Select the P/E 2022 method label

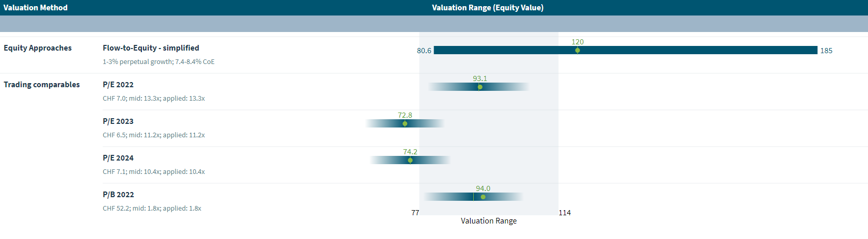click(118, 85)
